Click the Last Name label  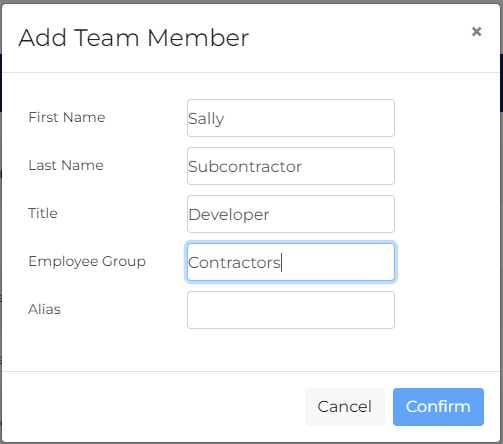66,165
